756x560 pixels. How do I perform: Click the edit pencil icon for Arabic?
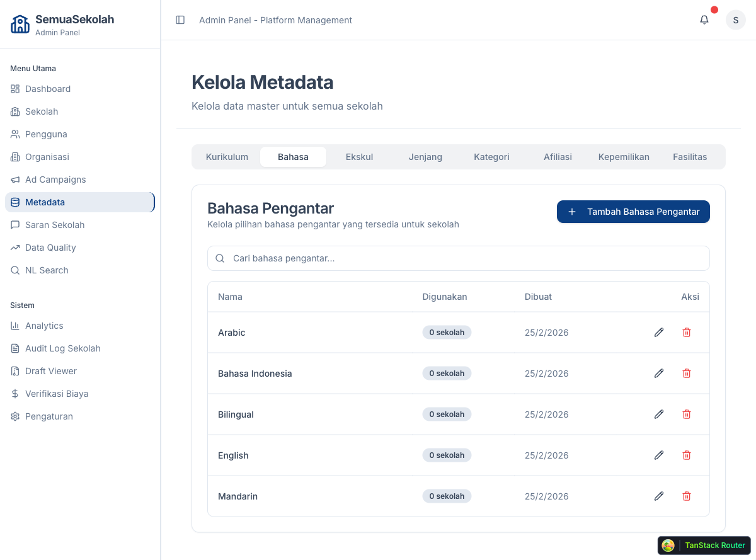pyautogui.click(x=658, y=332)
